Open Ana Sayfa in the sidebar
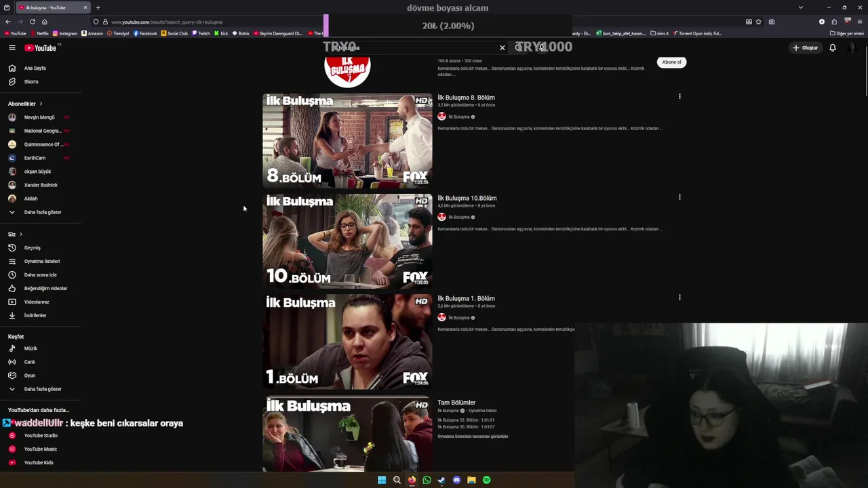 pyautogui.click(x=35, y=68)
